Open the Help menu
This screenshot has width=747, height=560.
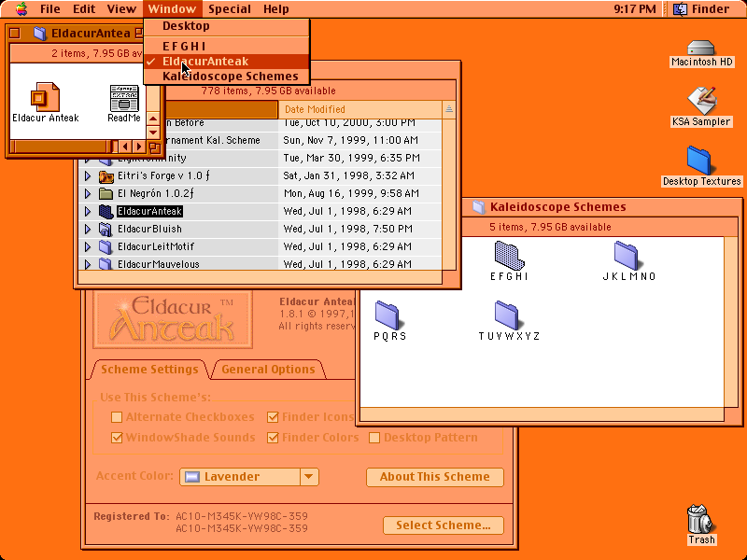coord(276,8)
